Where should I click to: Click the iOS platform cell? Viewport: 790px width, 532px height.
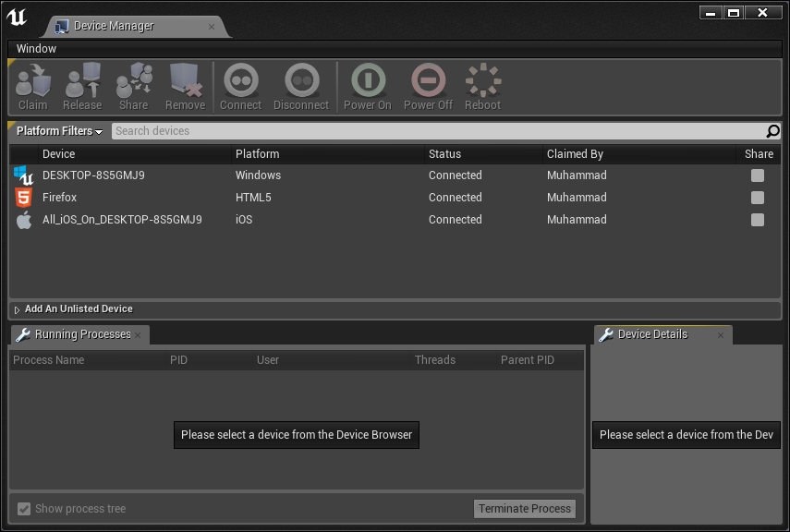coord(244,220)
